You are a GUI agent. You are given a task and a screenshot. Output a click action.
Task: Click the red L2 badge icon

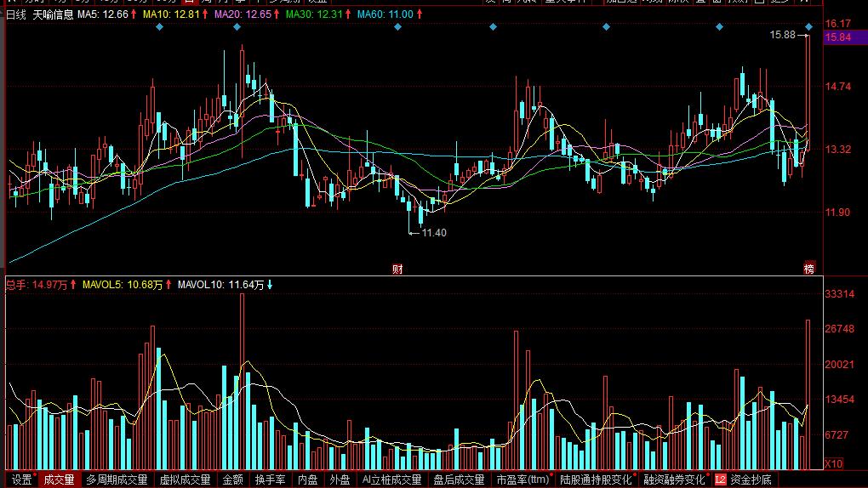point(720,479)
